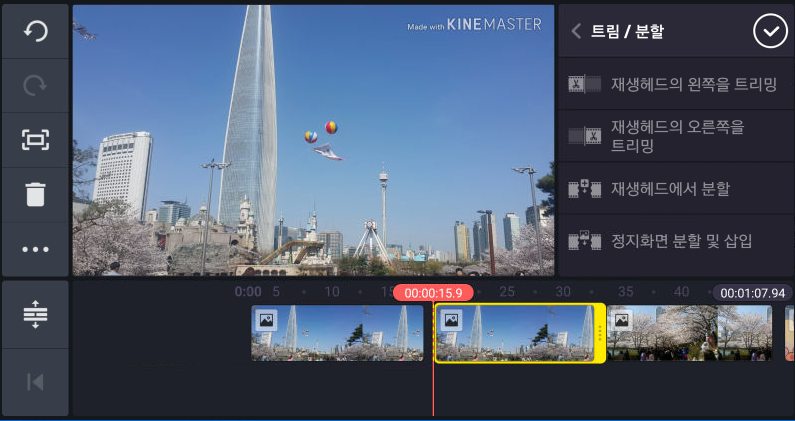
Task: Click the red playhead time 00:00:15.9
Action: 433,293
